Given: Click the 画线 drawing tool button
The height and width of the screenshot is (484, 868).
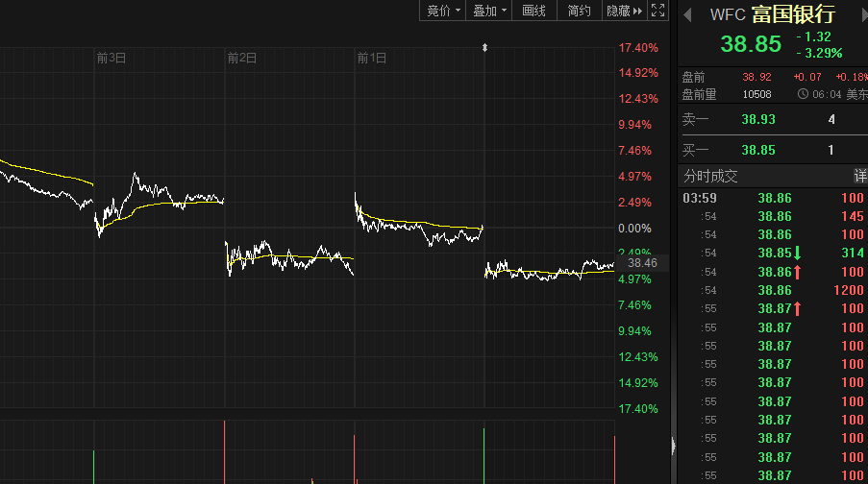Looking at the screenshot, I should [x=533, y=11].
